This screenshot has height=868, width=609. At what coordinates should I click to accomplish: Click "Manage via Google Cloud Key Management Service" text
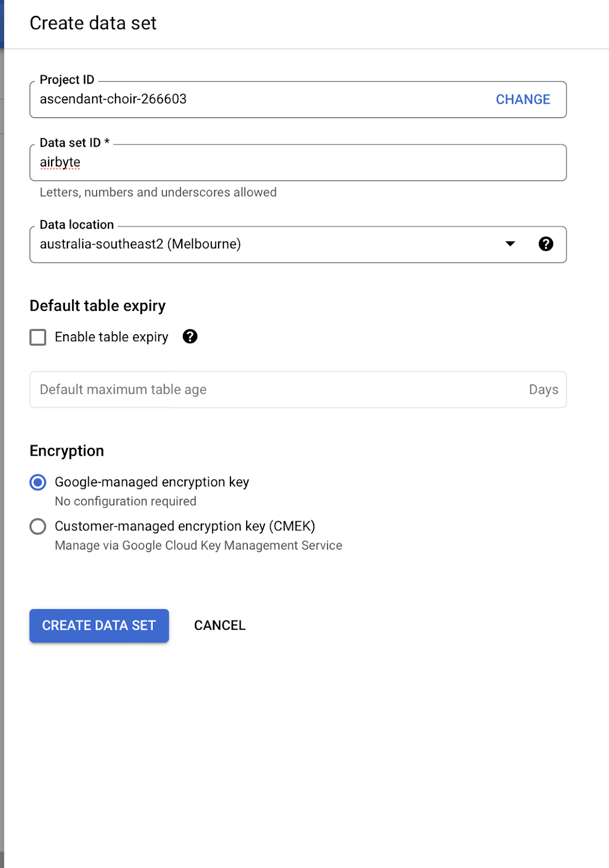point(198,545)
